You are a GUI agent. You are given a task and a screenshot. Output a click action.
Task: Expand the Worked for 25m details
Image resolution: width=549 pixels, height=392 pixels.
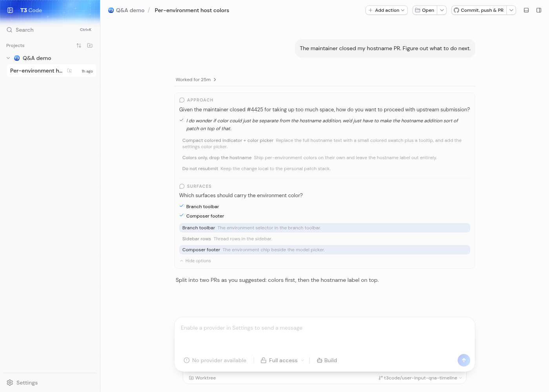tap(196, 80)
